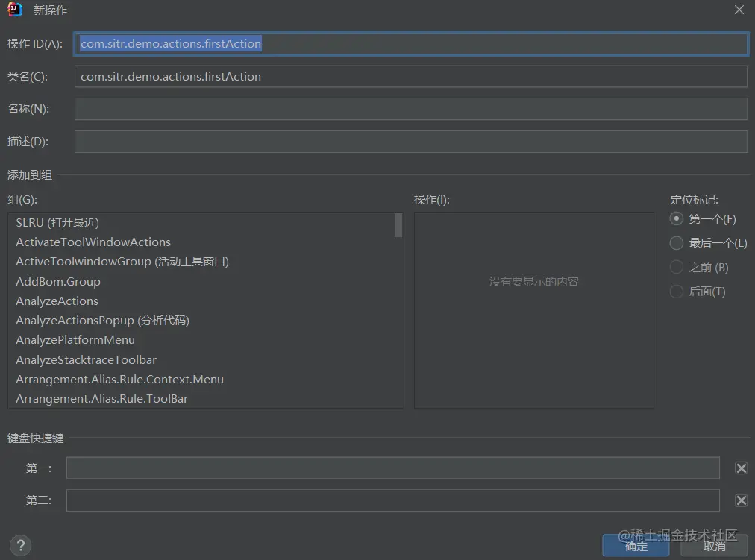Clear the second keyboard shortcut (第二) with X
Viewport: 755px width, 560px height.
(x=741, y=500)
